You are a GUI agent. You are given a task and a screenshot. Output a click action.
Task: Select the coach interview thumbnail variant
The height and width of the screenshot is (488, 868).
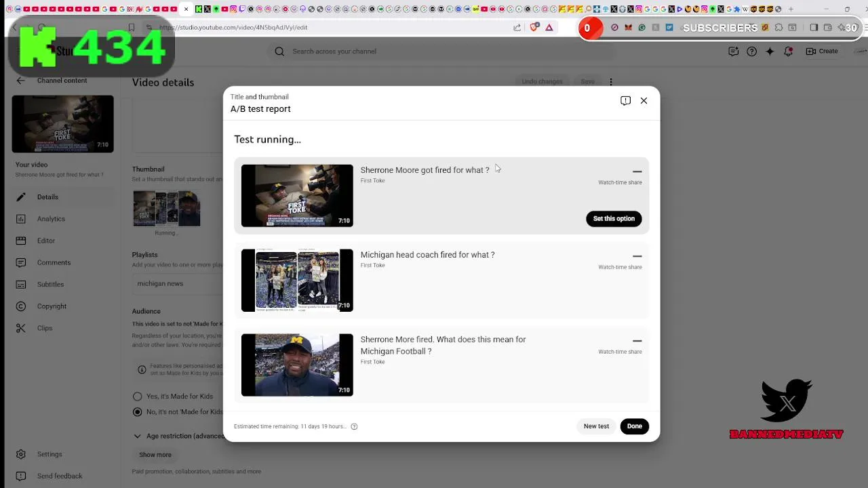(x=297, y=365)
